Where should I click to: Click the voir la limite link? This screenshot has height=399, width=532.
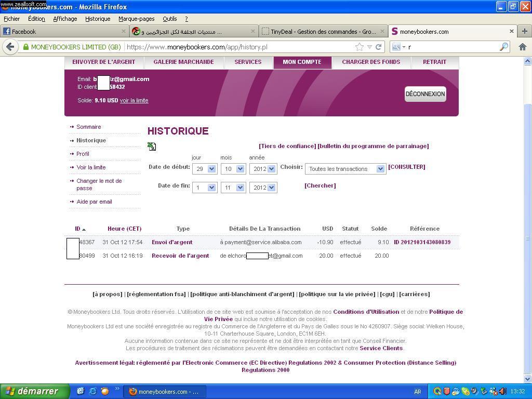(x=134, y=100)
